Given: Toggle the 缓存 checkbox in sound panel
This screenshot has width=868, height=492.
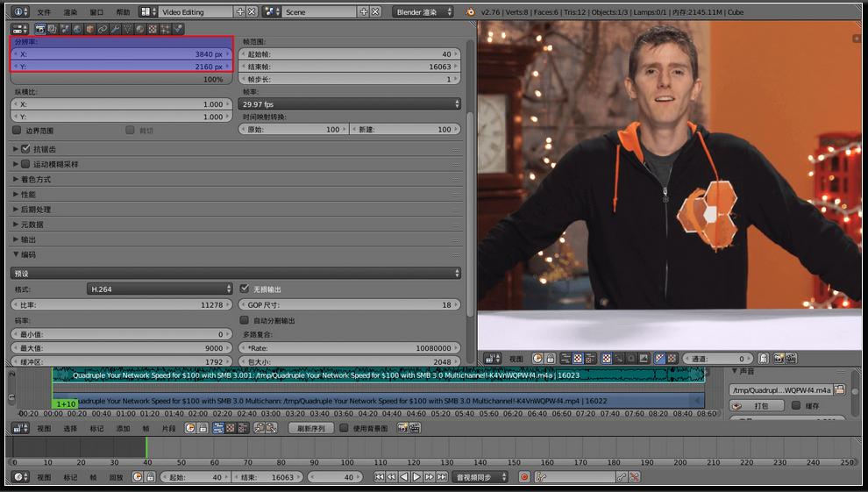Looking at the screenshot, I should click(796, 405).
